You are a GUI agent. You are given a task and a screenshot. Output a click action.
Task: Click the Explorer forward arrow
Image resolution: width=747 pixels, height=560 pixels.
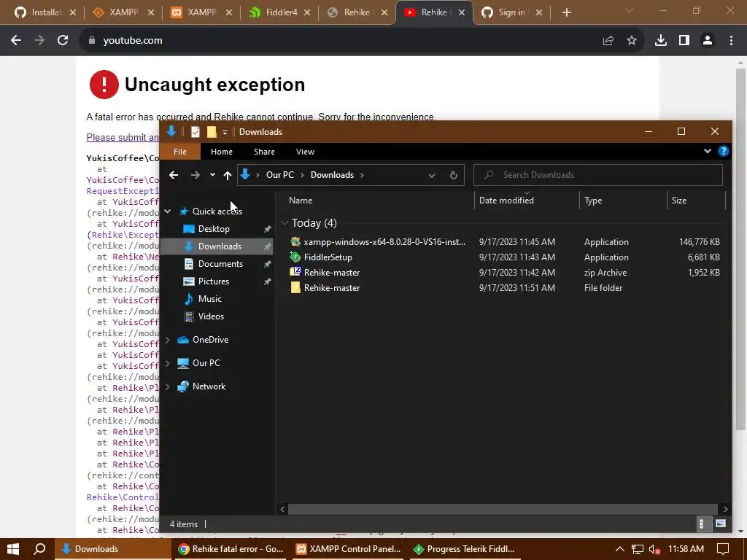click(x=196, y=175)
